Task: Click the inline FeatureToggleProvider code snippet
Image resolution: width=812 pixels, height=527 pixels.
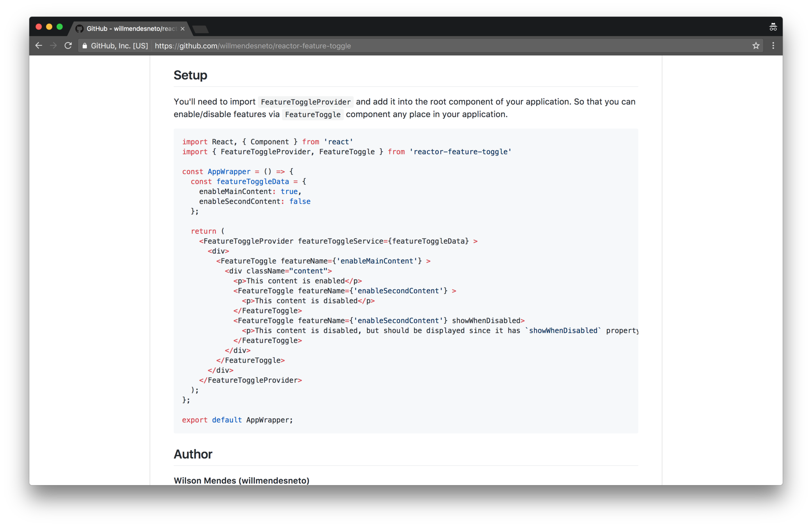Action: 305,102
